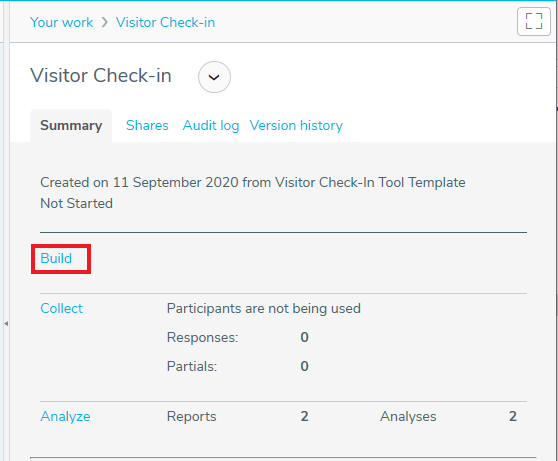This screenshot has height=461, width=558.
Task: Click the fullscreen expand icon
Action: 534,21
